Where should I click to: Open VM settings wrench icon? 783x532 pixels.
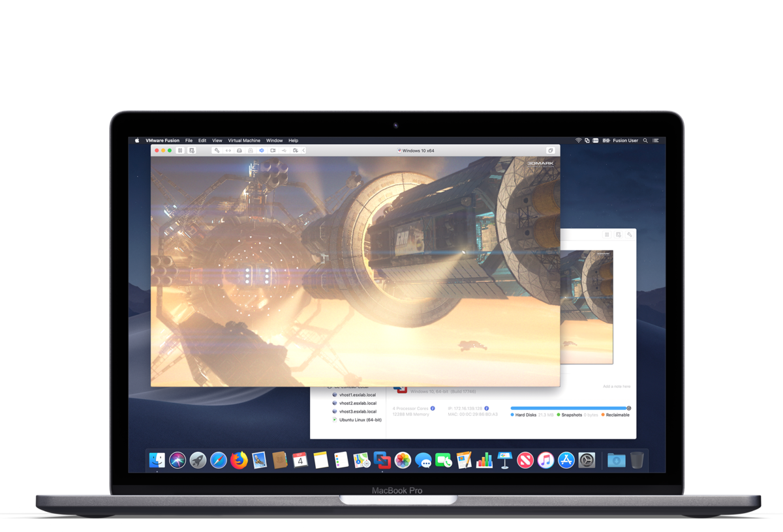pyautogui.click(x=217, y=151)
